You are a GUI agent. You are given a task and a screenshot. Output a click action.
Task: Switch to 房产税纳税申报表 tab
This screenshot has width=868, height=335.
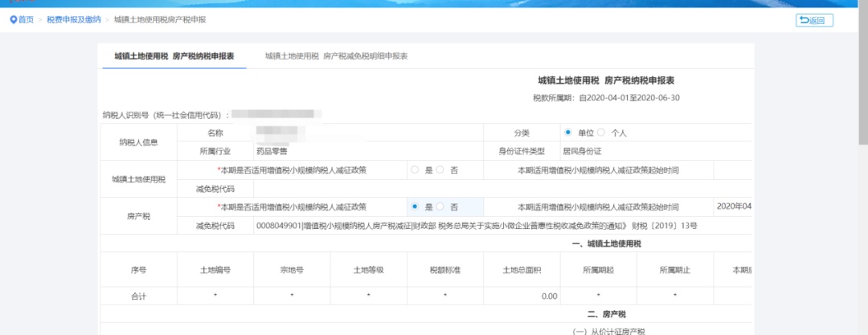pyautogui.click(x=174, y=56)
